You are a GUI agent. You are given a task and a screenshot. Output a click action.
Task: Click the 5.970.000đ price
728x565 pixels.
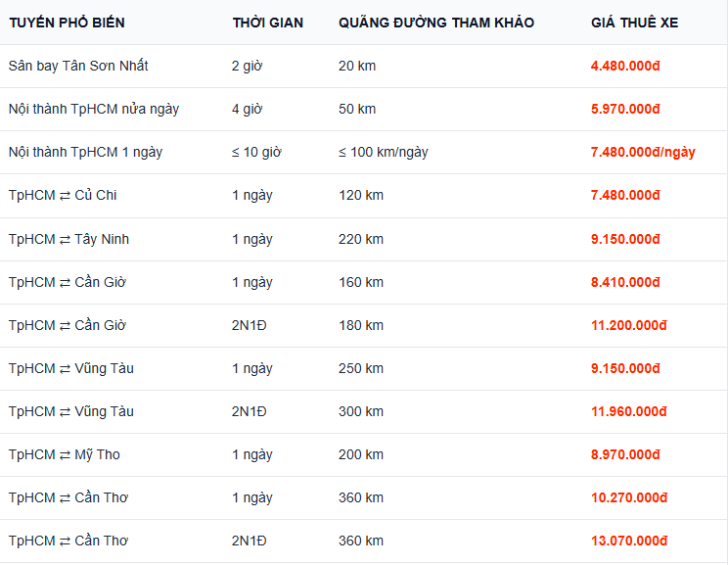(x=625, y=109)
